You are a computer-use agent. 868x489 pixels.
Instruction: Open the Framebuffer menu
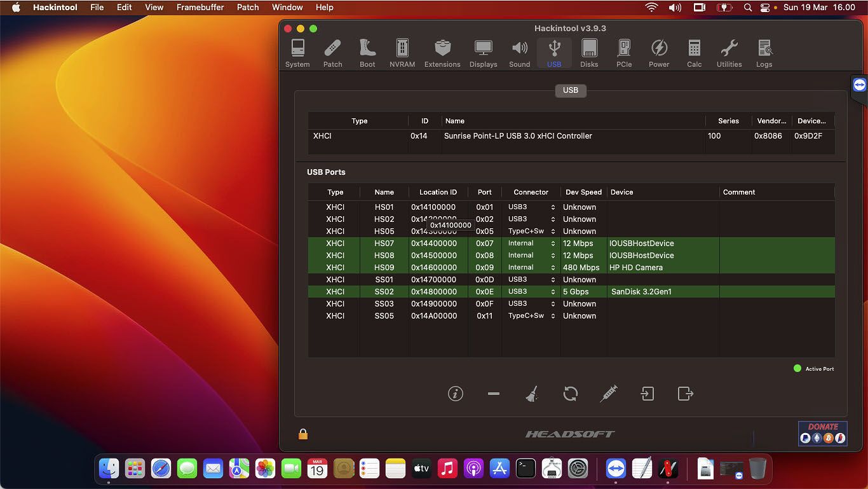coord(200,8)
